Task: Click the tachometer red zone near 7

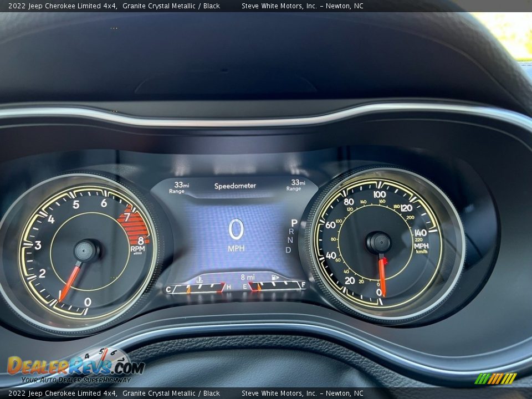Action: pyautogui.click(x=134, y=224)
